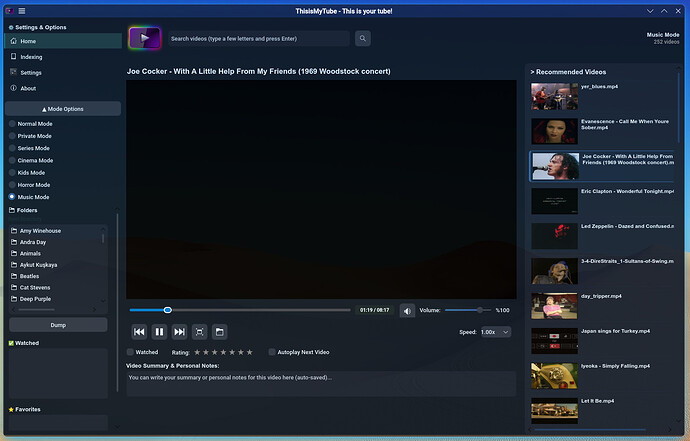Open the video's containing folder

pos(220,332)
